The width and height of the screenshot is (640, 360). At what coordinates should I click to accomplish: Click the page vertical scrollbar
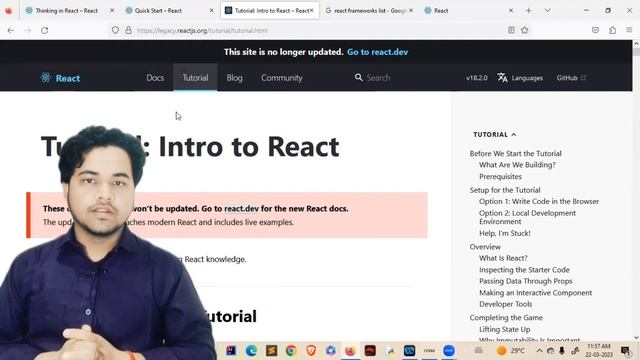(636, 190)
